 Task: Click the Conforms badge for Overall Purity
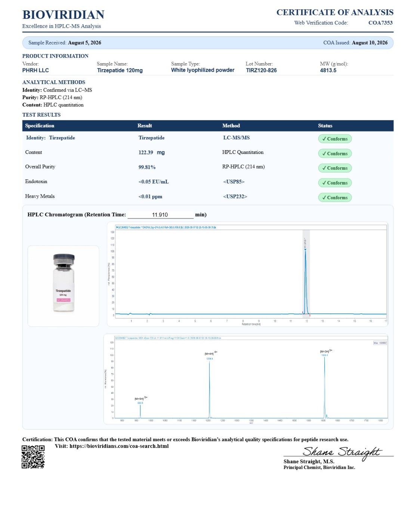pyautogui.click(x=335, y=168)
